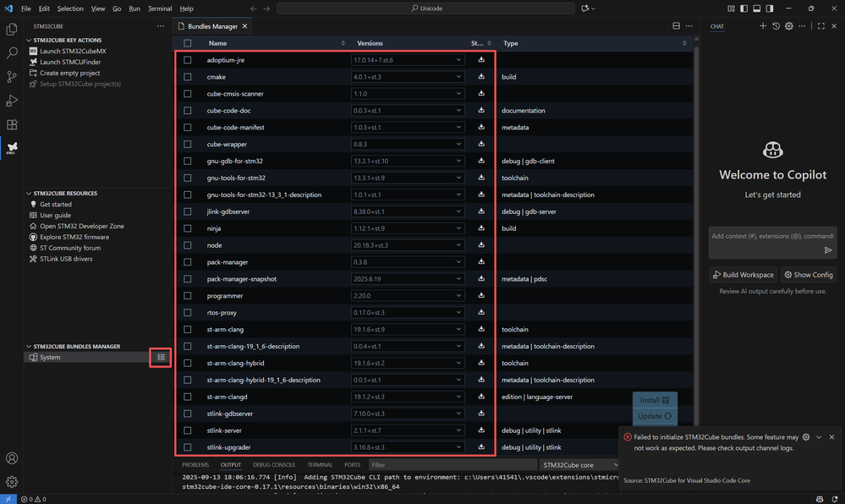Check the cube-wrapper checkbox
The image size is (845, 504).
pos(188,144)
